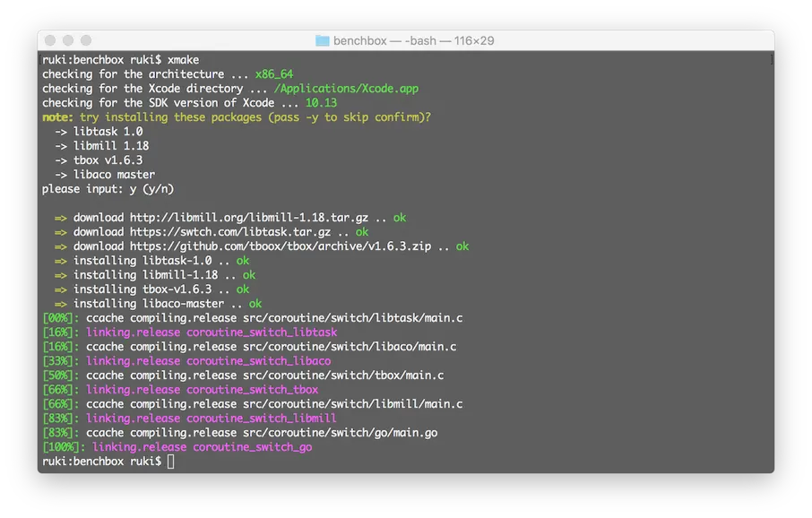The width and height of the screenshot is (812, 518).
Task: Select the 'x86_64' architecture value
Action: pyautogui.click(x=274, y=74)
